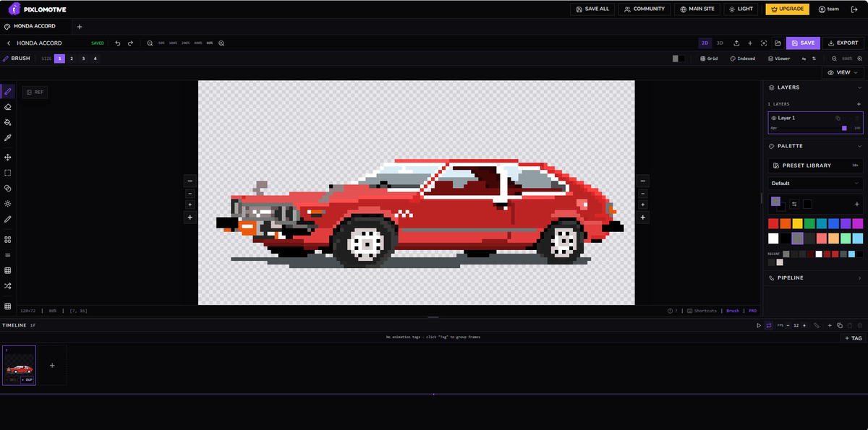Add a new layer with plus icon
This screenshot has height=430, width=868.
[859, 104]
